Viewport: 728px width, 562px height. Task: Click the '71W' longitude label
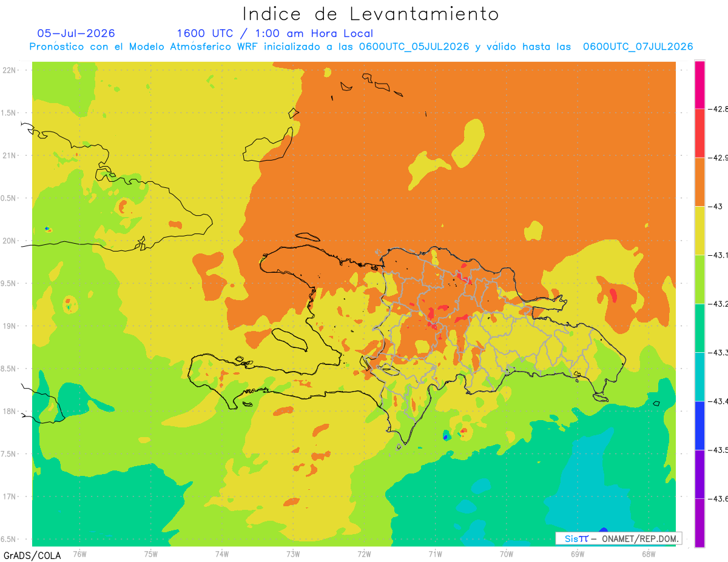coord(435,554)
